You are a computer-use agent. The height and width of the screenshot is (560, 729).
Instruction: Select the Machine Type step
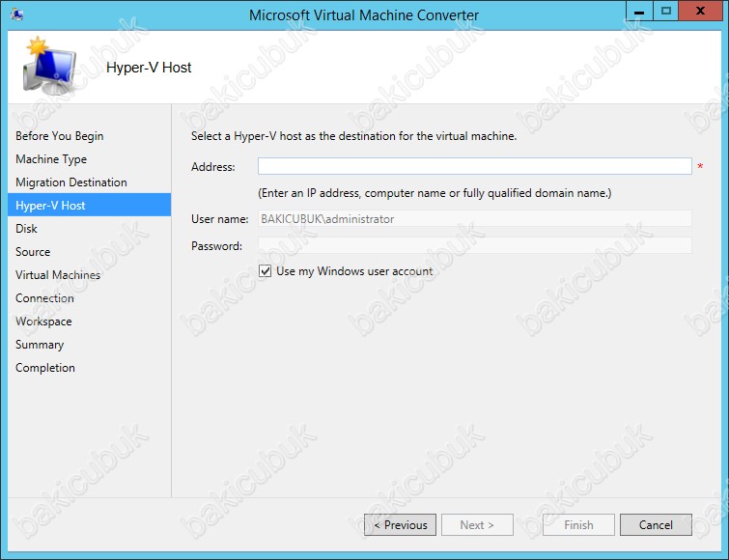(51, 159)
